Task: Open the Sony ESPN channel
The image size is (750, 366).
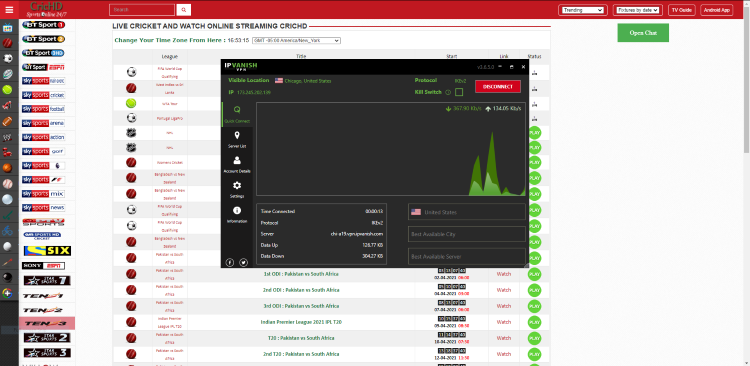Action: point(44,266)
